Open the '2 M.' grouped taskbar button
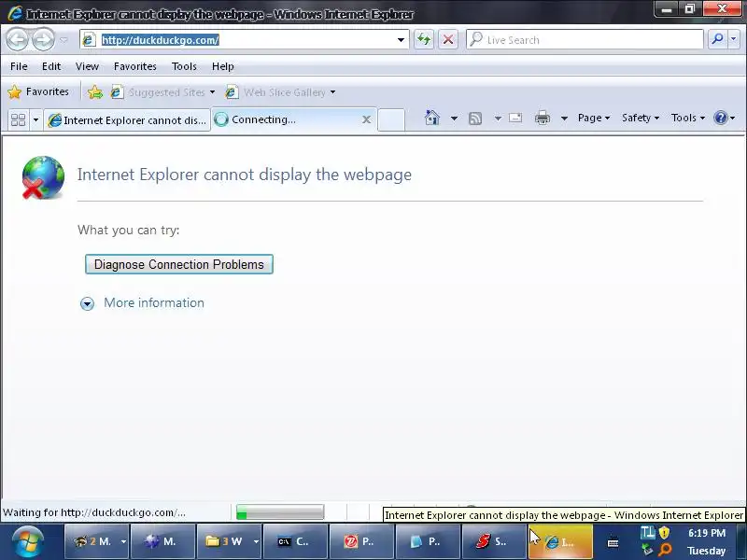 point(96,541)
